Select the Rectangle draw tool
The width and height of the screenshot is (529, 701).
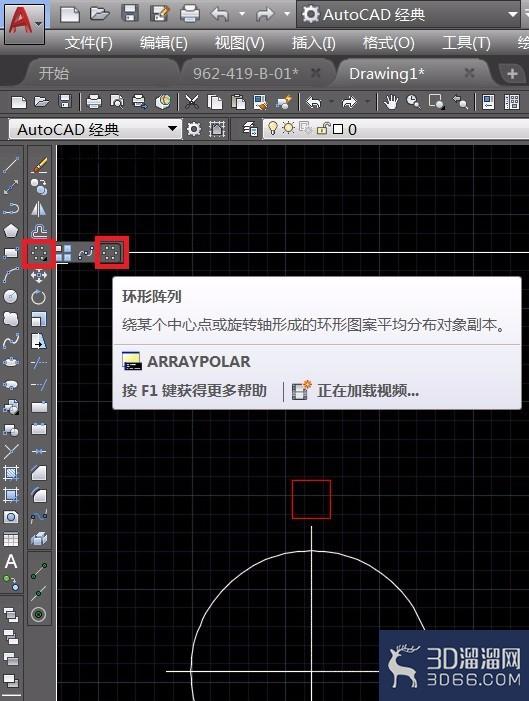click(11, 253)
